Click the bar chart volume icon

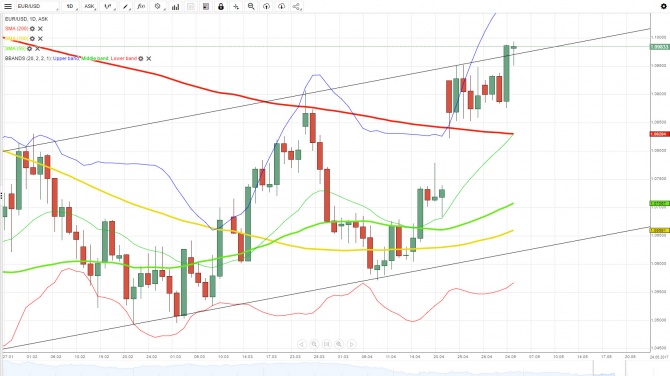pyautogui.click(x=175, y=6)
